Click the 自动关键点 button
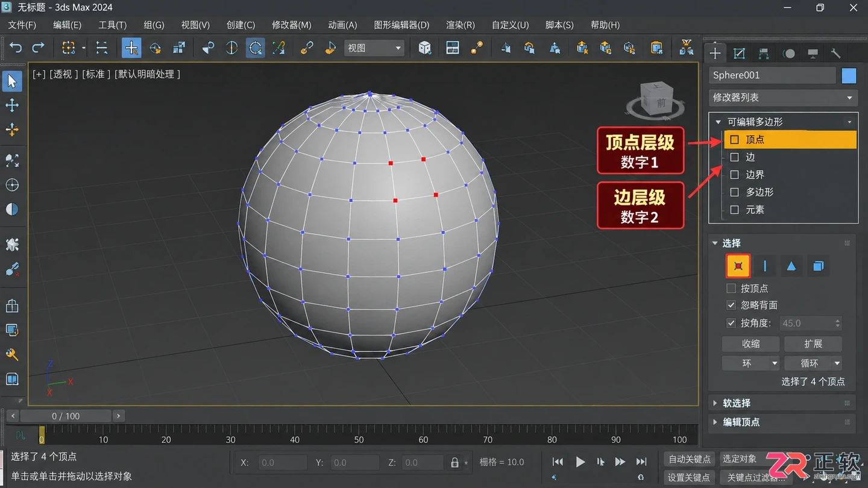The height and width of the screenshot is (488, 868). pyautogui.click(x=690, y=459)
